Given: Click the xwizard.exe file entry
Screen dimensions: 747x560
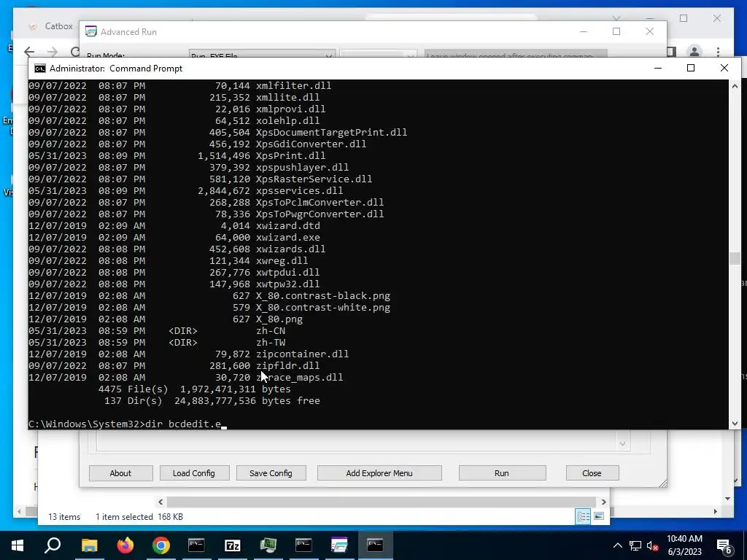Looking at the screenshot, I should 287,237.
